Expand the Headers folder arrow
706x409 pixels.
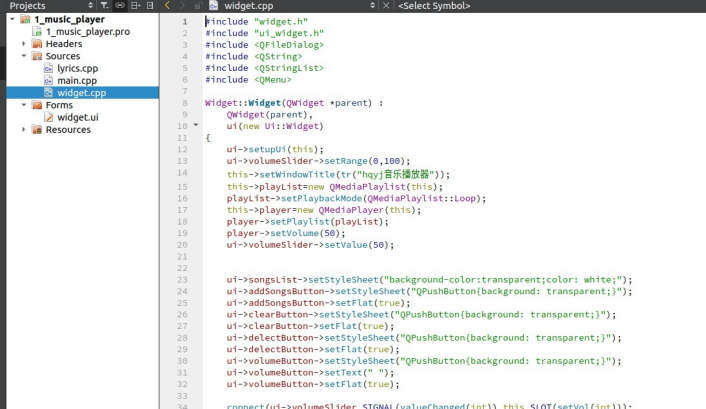[23, 44]
